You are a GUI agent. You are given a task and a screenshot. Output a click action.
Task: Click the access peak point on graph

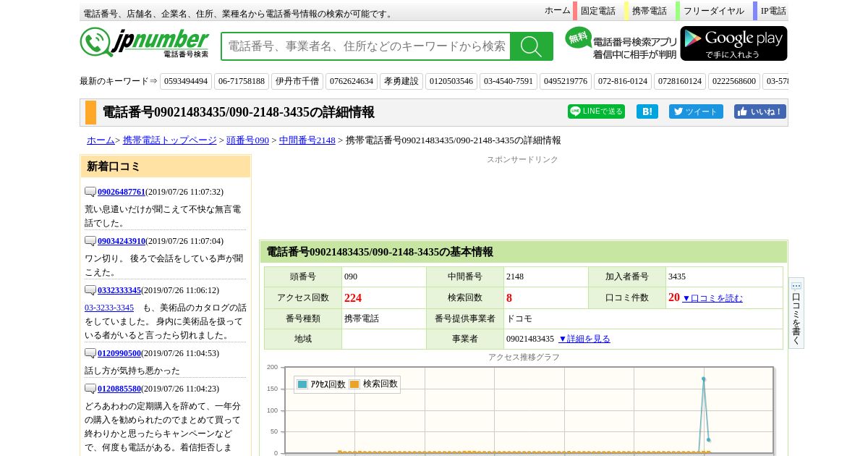pyautogui.click(x=703, y=379)
